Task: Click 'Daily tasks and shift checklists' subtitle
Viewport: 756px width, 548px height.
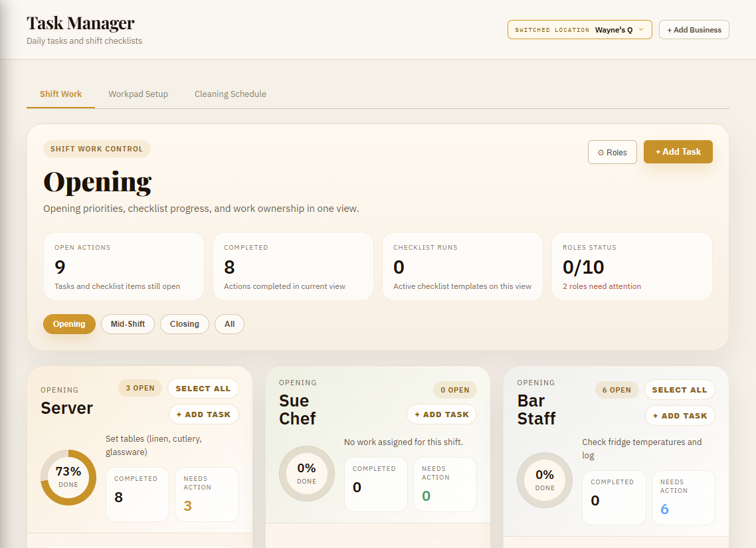Action: tap(84, 41)
